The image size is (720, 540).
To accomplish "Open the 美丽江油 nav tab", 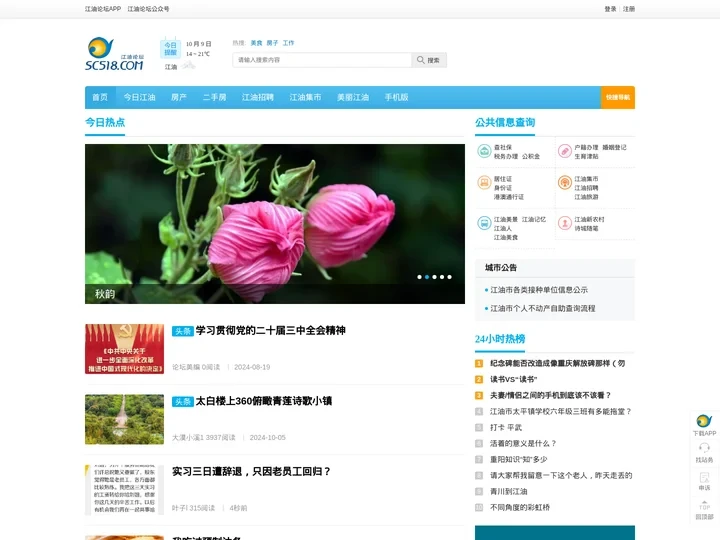I will coord(353,97).
